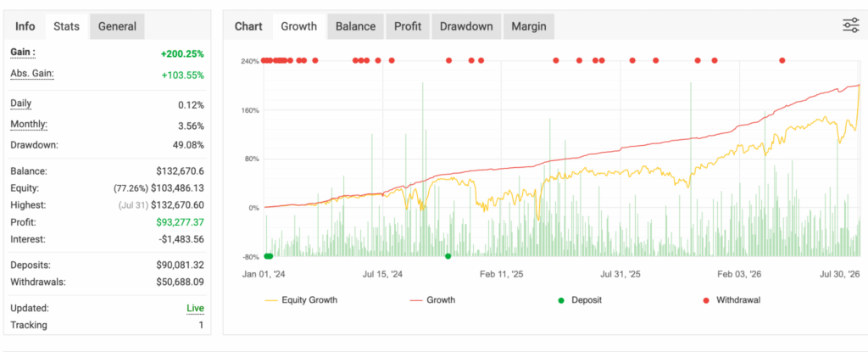Show the Drawdown chart tab

(466, 26)
